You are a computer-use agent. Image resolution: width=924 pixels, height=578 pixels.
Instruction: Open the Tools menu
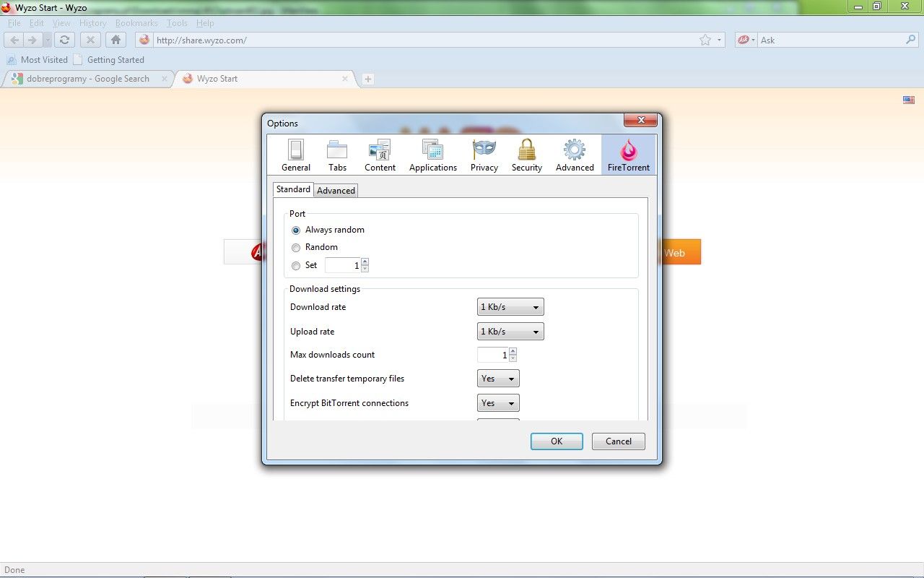[x=177, y=23]
